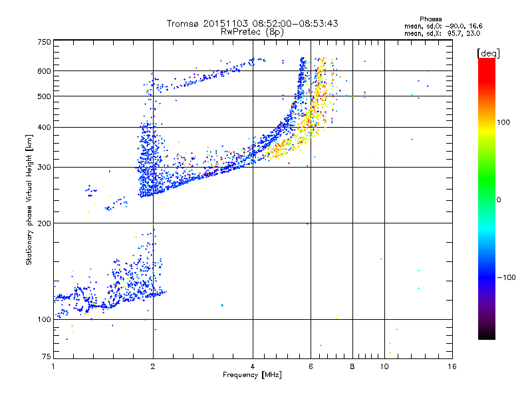The image size is (532, 399).
Task: Click the x-axis tick label 2
Action: pos(153,366)
